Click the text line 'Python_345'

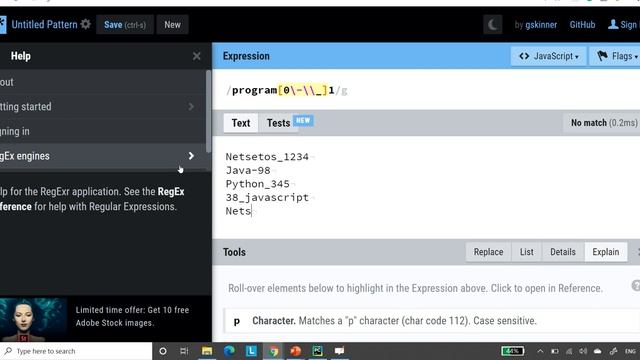point(258,184)
